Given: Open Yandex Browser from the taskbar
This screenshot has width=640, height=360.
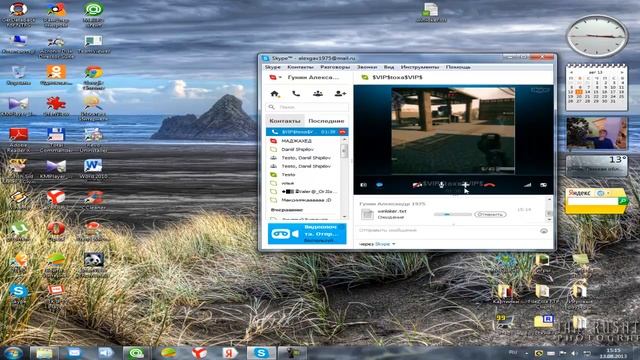Looking at the screenshot, I should [x=199, y=353].
